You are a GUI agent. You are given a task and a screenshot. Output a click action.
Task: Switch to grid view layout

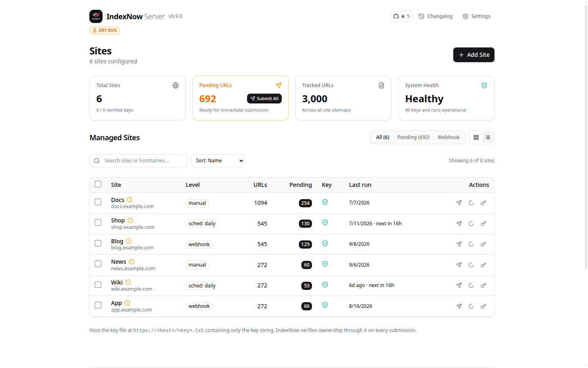(x=476, y=137)
